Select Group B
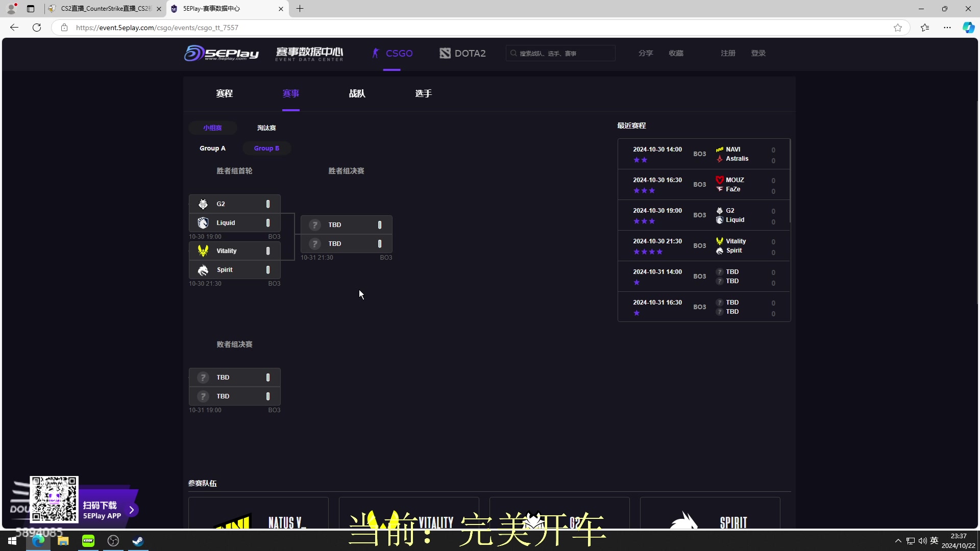 coord(266,148)
